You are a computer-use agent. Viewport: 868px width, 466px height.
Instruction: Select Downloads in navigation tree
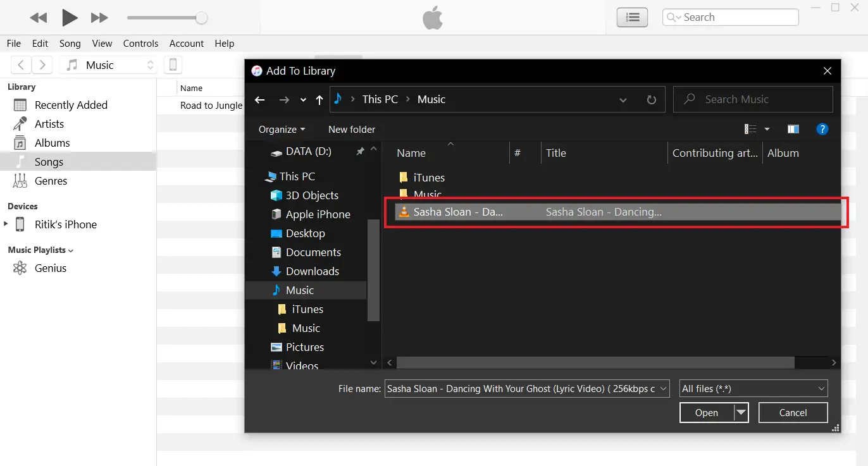[x=312, y=271]
